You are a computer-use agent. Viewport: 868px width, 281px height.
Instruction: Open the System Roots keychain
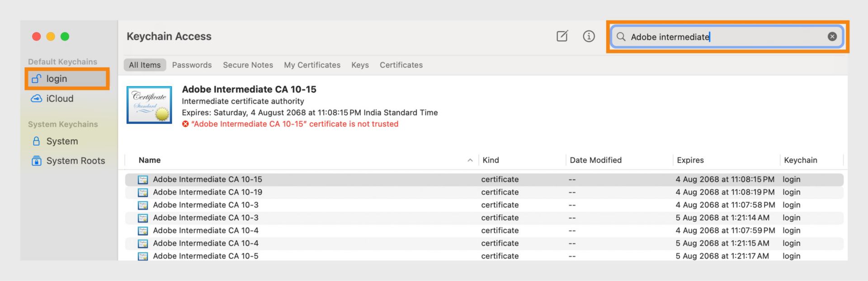tap(75, 161)
